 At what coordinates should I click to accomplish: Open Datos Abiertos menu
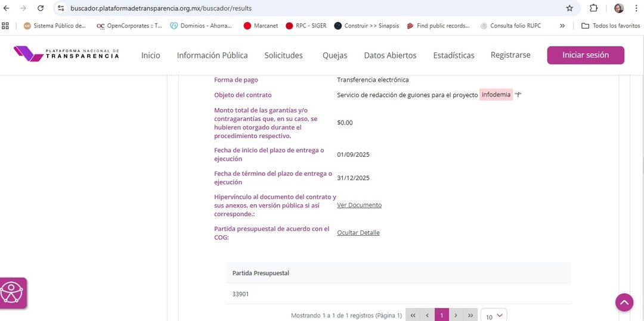click(x=390, y=55)
